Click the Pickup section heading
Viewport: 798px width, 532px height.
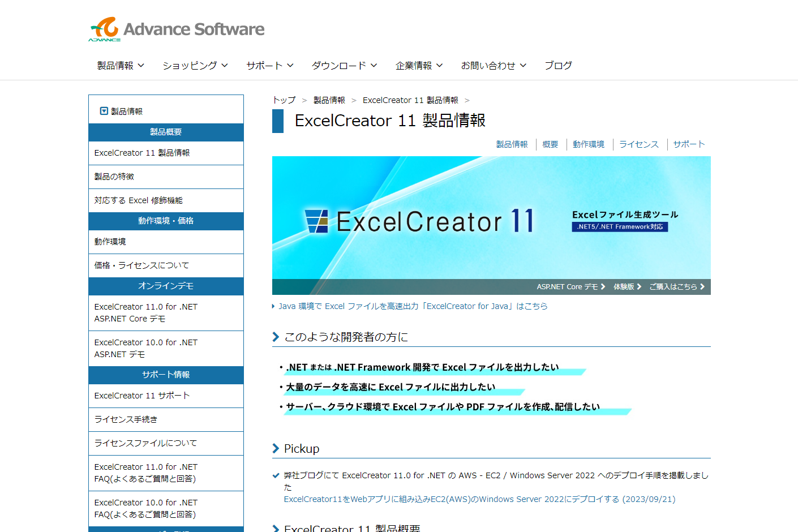pos(302,449)
